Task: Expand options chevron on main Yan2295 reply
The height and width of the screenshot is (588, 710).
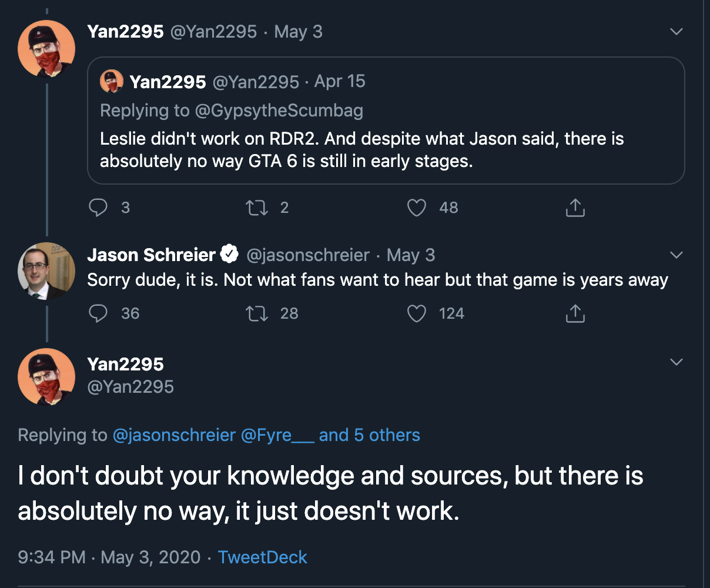Action: [676, 362]
